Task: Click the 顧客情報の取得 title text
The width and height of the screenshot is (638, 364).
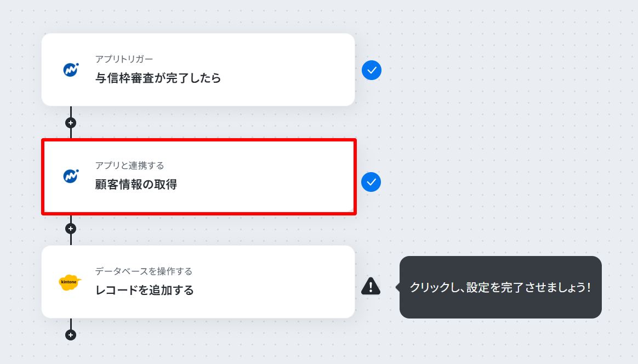Action: [x=136, y=184]
